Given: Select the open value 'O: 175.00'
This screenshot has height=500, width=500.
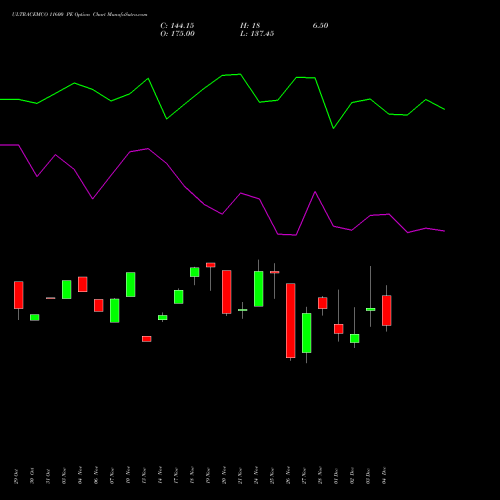Looking at the screenshot, I should (x=177, y=34).
